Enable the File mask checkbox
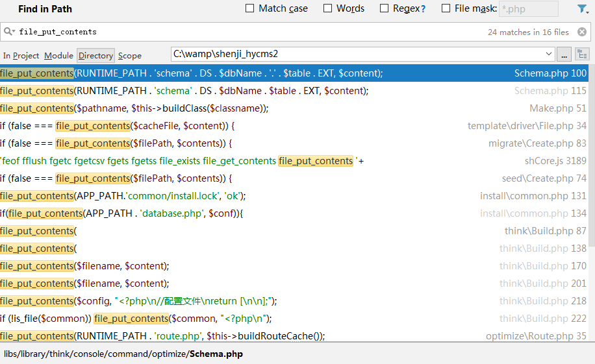 [446, 8]
